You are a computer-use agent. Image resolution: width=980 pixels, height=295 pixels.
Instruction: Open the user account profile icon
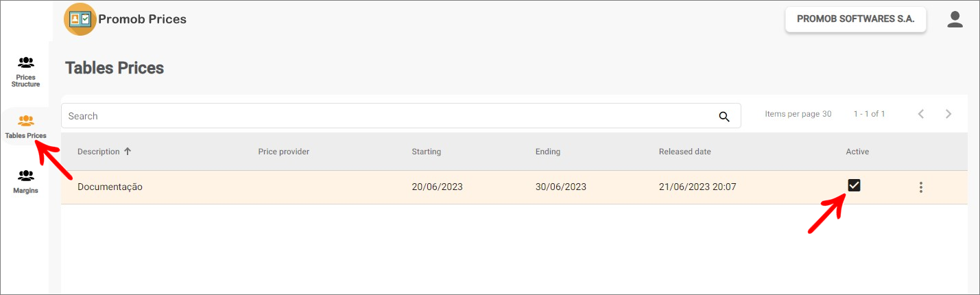[955, 19]
